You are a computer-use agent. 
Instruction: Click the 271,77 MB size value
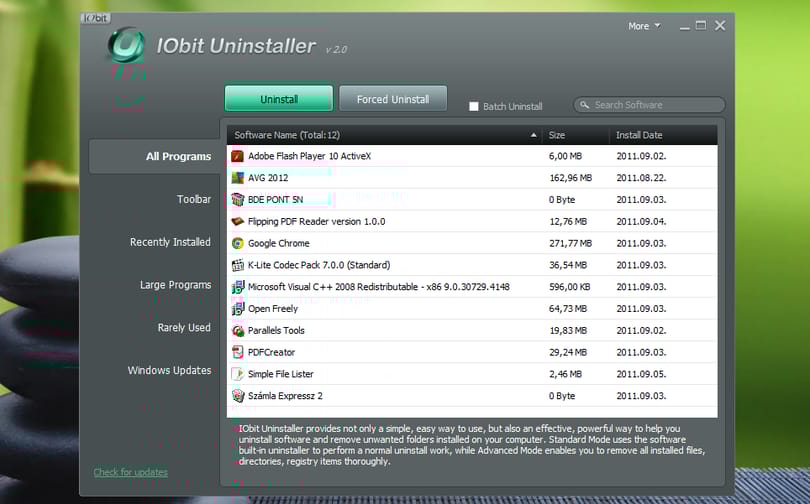coord(570,243)
